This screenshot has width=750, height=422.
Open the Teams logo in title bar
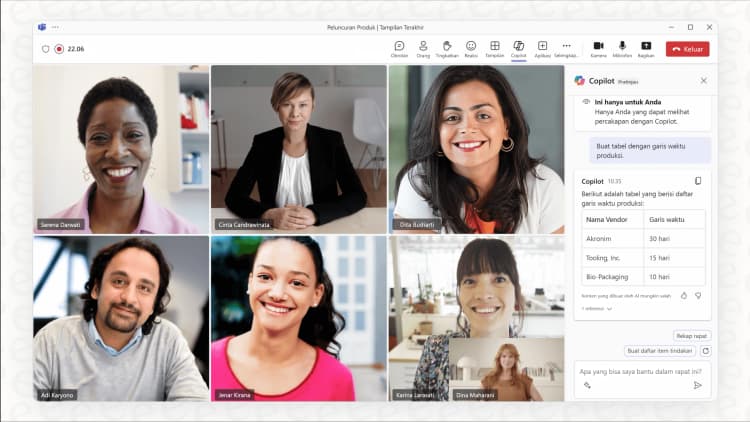pyautogui.click(x=42, y=27)
